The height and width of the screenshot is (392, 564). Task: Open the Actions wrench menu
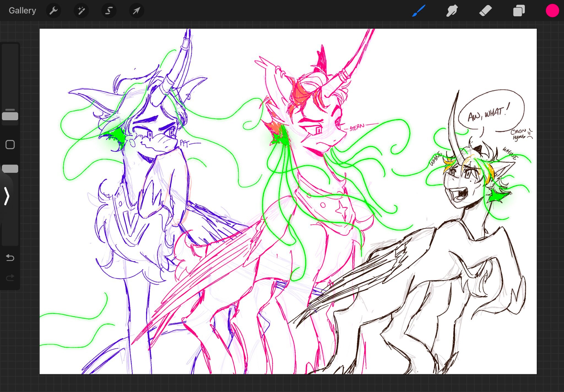(53, 11)
